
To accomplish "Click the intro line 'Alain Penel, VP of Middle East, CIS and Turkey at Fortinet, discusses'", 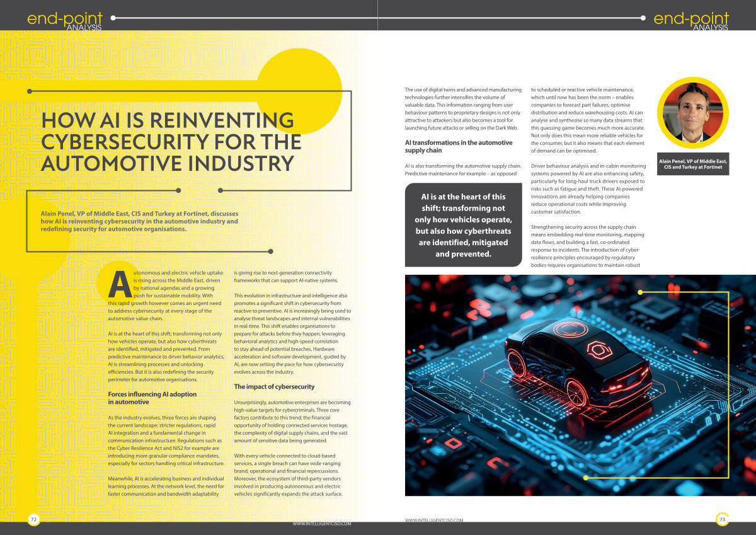I will click(x=139, y=214).
